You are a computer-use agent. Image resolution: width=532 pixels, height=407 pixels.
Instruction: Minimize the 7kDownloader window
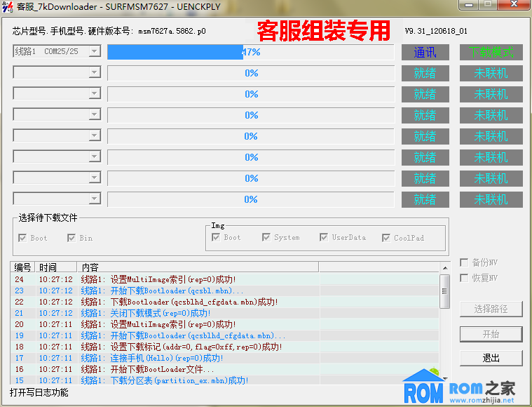(x=469, y=4)
